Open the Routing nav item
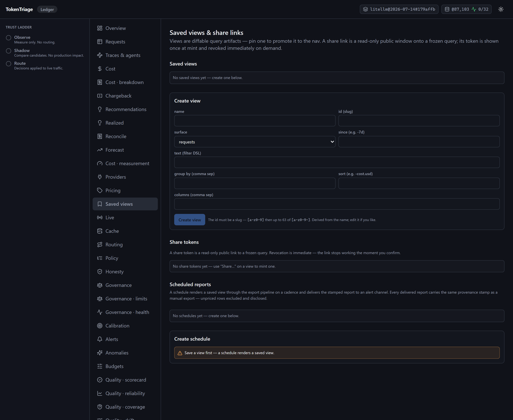Screen dimensions: 513x420 point(125,245)
